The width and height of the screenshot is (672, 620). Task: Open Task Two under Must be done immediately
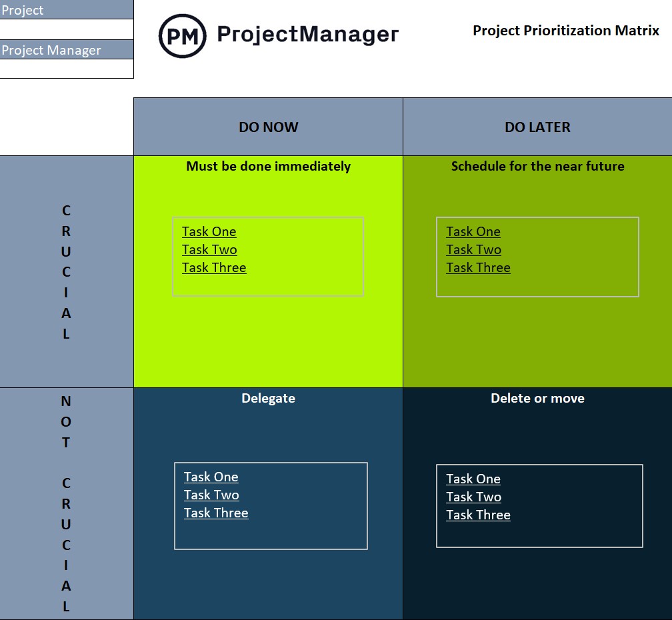[210, 249]
